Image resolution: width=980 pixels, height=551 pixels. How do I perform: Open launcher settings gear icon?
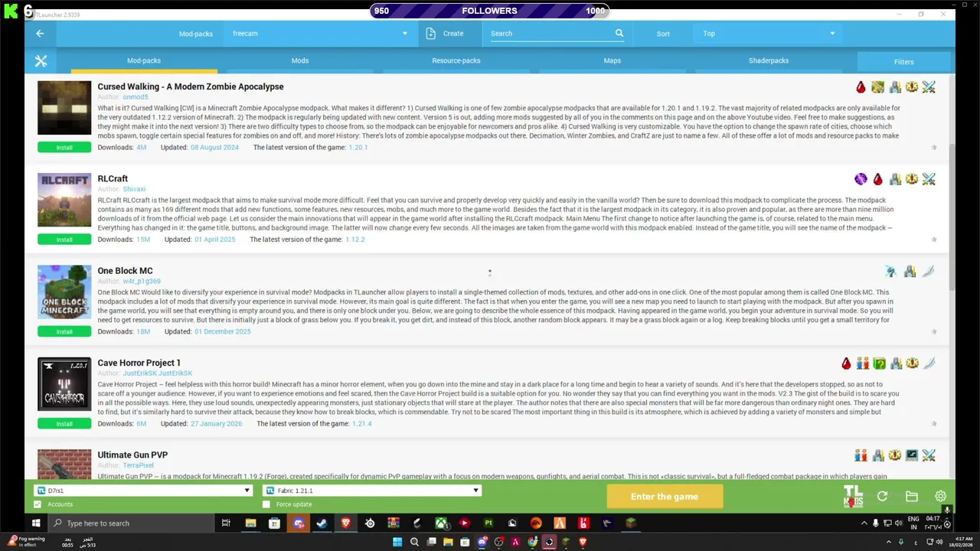941,497
